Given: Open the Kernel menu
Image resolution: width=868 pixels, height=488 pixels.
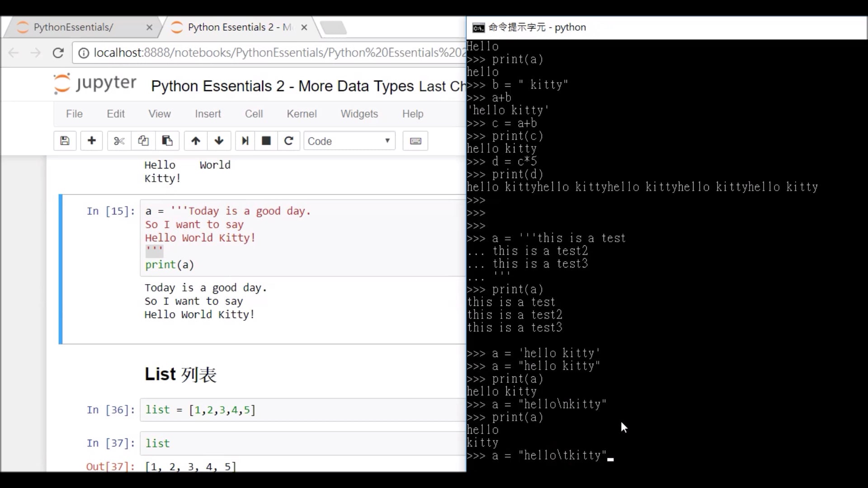Looking at the screenshot, I should point(302,114).
